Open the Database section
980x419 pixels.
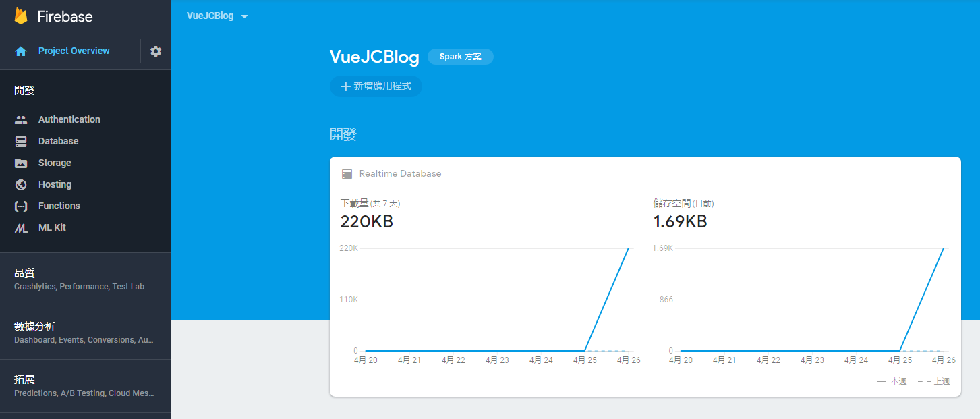pyautogui.click(x=58, y=141)
